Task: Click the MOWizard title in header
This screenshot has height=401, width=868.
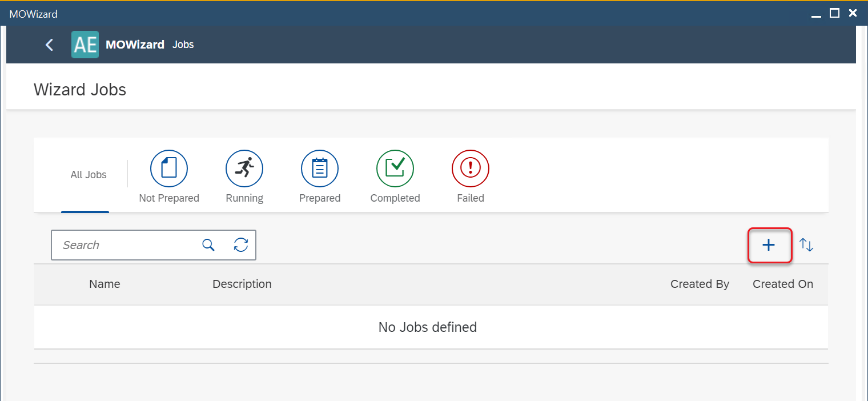Action: pos(135,45)
